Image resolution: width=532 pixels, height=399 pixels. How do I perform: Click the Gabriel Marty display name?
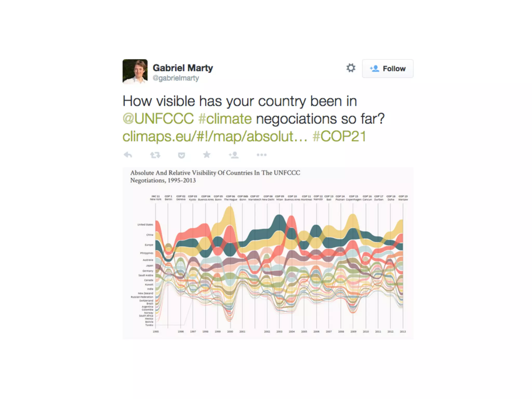point(183,68)
